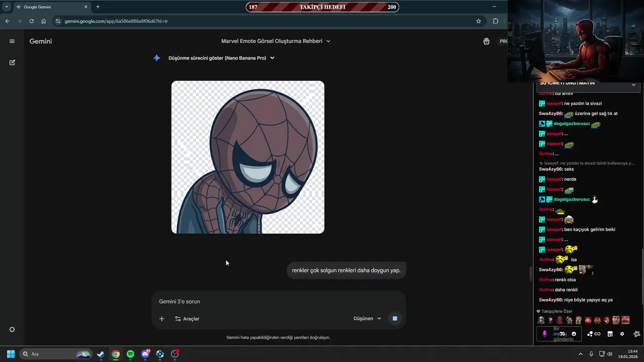The image size is (644, 362).
Task: Focus the 'Gemini 3'e sorun' prompt field
Action: tap(278, 301)
